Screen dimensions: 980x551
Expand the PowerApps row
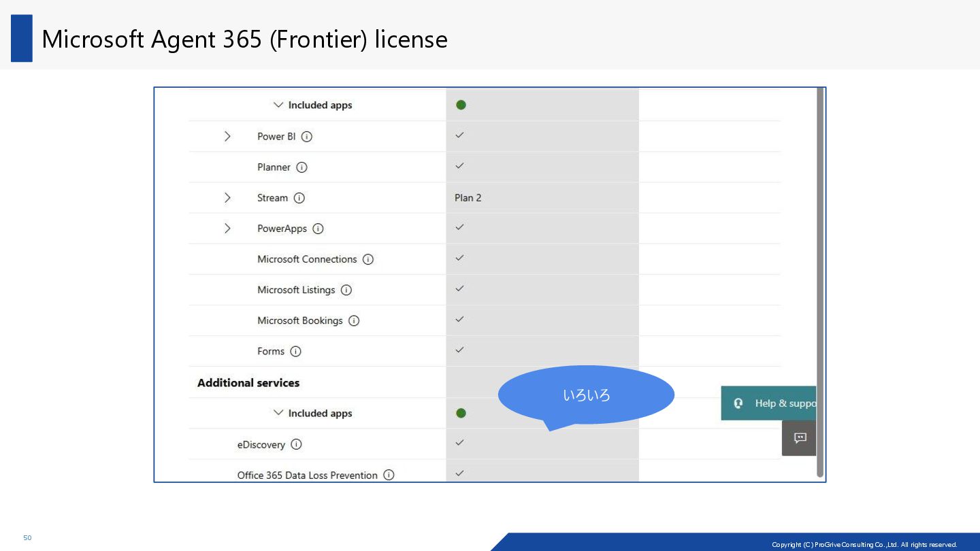click(x=227, y=229)
